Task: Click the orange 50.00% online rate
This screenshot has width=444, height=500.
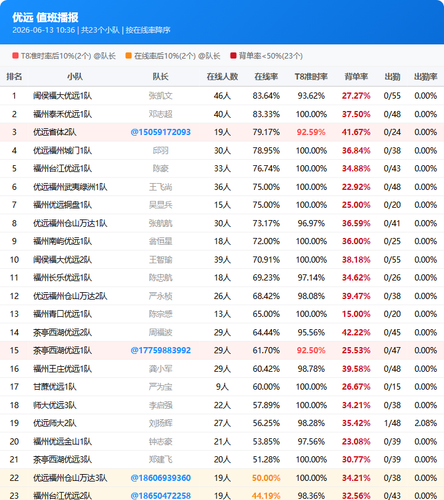Action: (266, 478)
